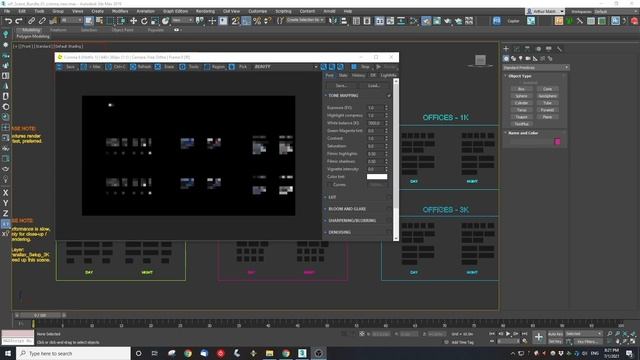Expand the Tone Mapping rollout arrow
Viewport: 640px width, 360px height.
pos(326,96)
